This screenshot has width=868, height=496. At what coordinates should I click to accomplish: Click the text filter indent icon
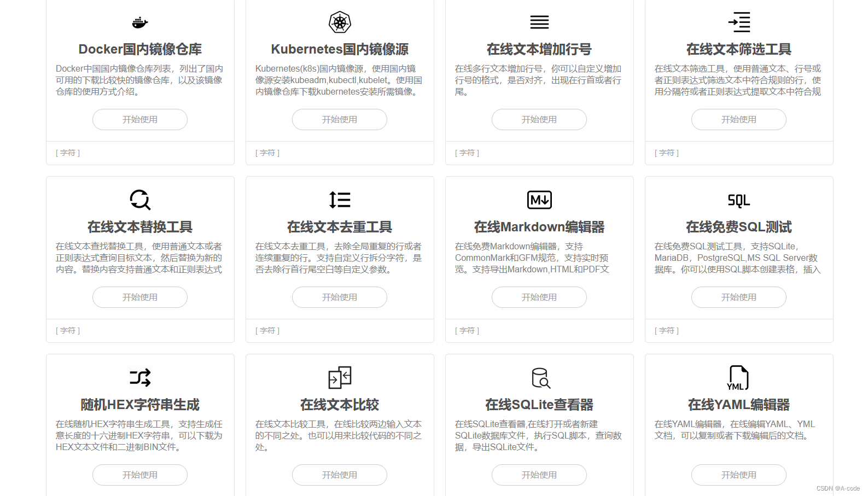tap(739, 22)
